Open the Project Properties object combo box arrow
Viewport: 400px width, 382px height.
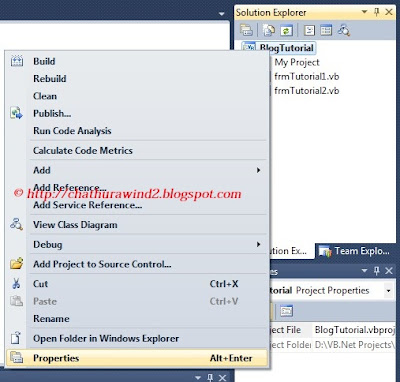point(388,291)
